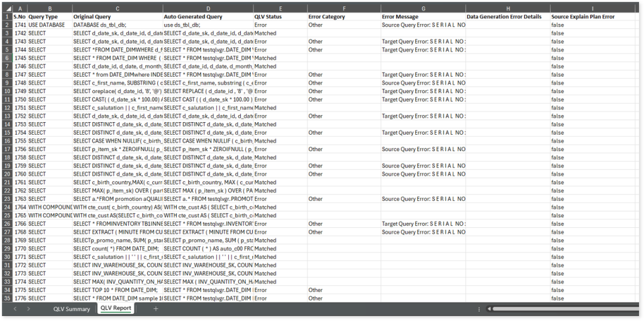Screen dimensions: 644x321
Task: Select the QLV Report sheet tab
Action: [x=116, y=309]
